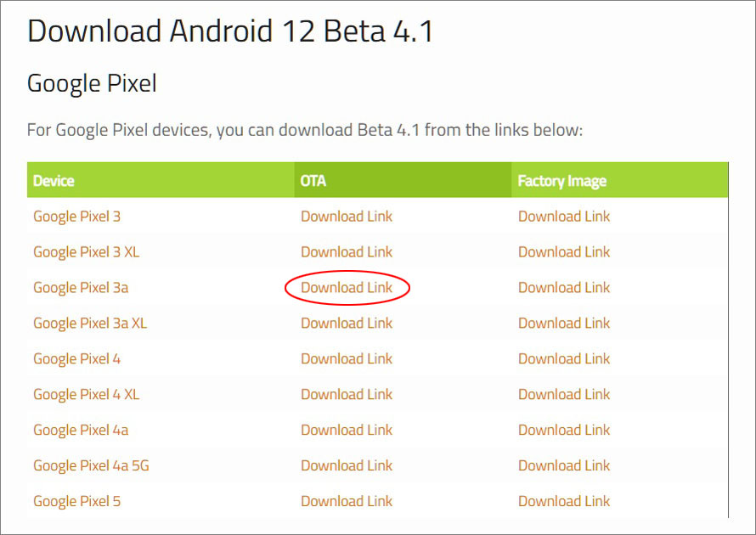Image resolution: width=756 pixels, height=535 pixels.
Task: Open the Google Pixel 3 device link
Action: pyautogui.click(x=76, y=217)
